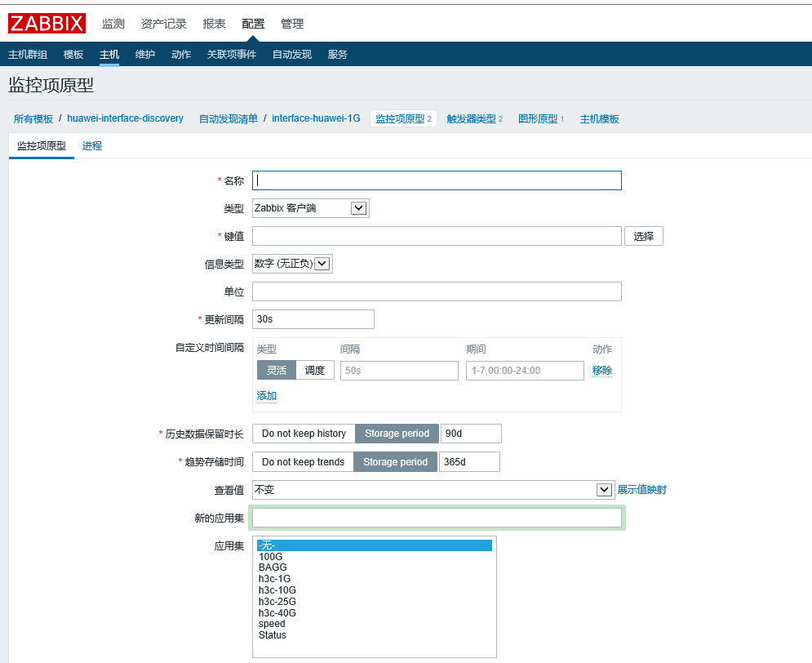Click 添加 to add a custom interval

(x=267, y=395)
